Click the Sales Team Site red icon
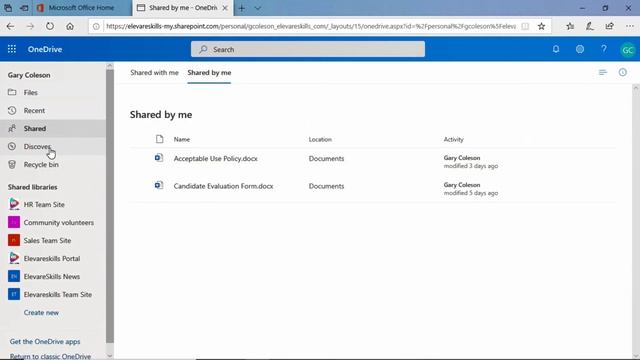 pyautogui.click(x=14, y=240)
